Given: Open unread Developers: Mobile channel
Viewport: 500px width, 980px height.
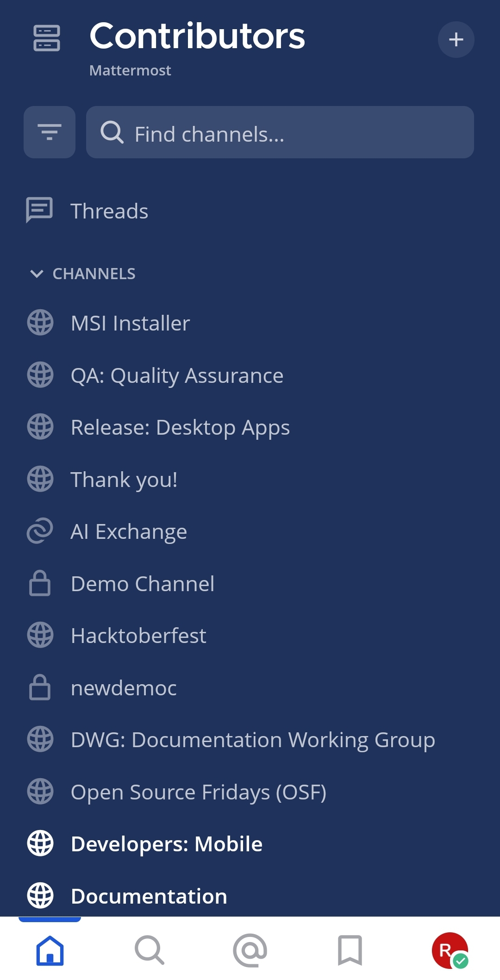Looking at the screenshot, I should 167,844.
